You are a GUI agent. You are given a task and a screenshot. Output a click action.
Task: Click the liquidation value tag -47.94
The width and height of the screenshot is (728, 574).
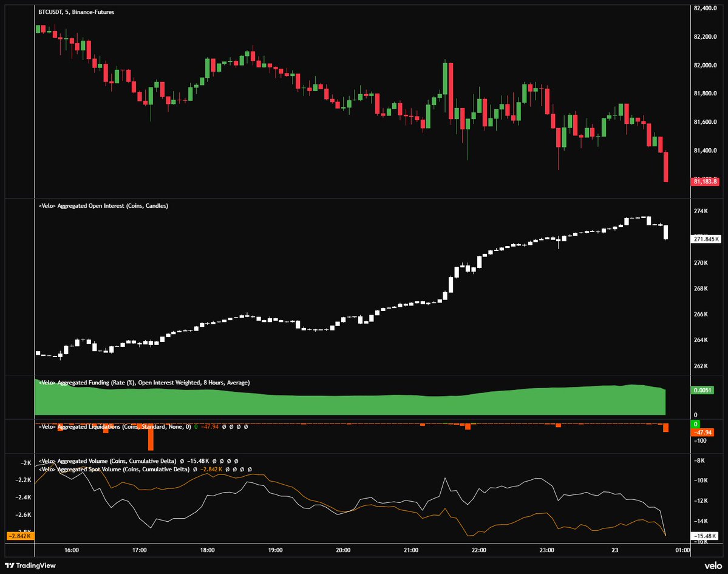[703, 432]
